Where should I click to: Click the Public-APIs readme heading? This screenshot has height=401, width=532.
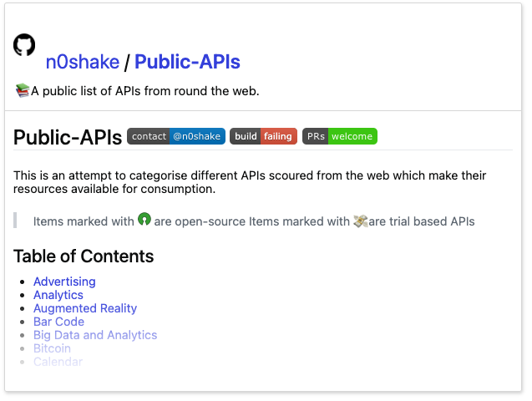coord(68,137)
